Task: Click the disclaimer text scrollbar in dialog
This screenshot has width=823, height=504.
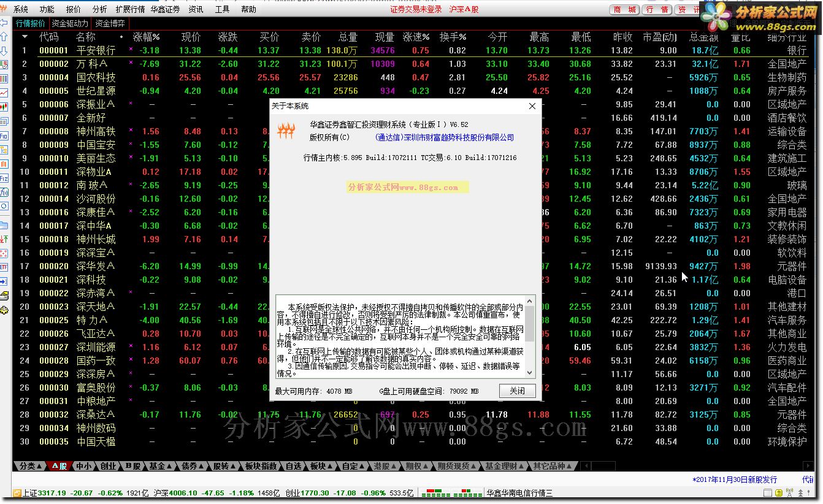Action: coord(530,336)
